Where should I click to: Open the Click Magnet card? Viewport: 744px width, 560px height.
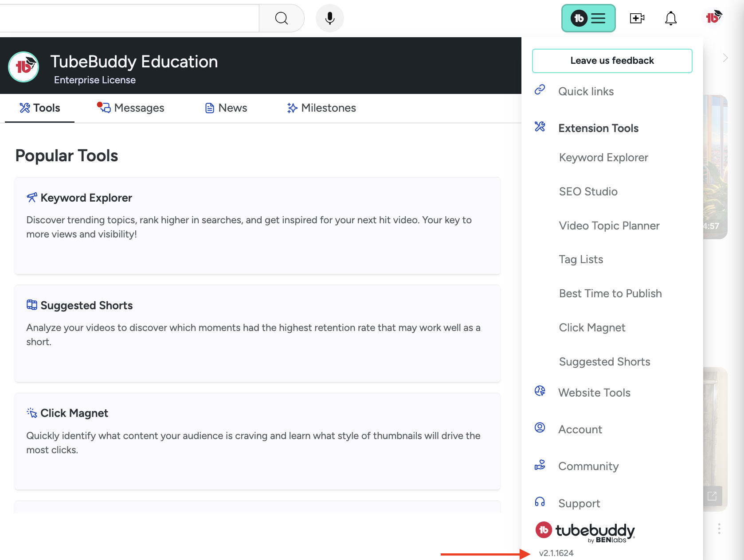coord(258,441)
